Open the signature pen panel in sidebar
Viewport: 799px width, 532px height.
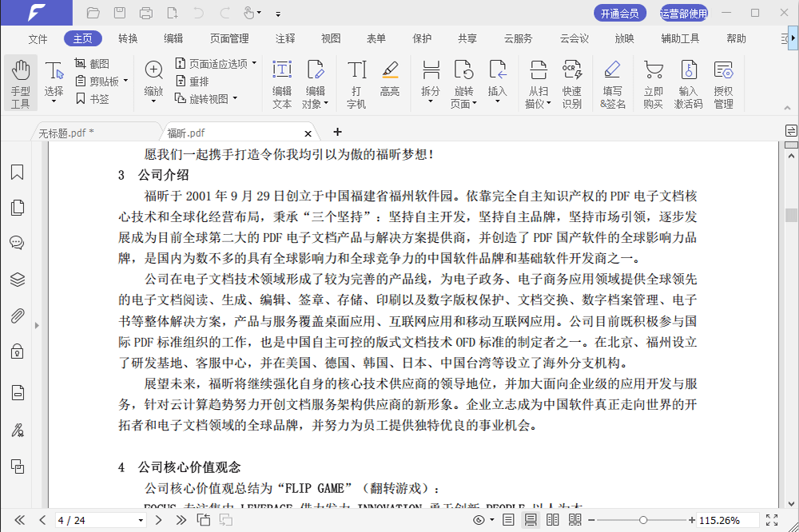tap(18, 431)
